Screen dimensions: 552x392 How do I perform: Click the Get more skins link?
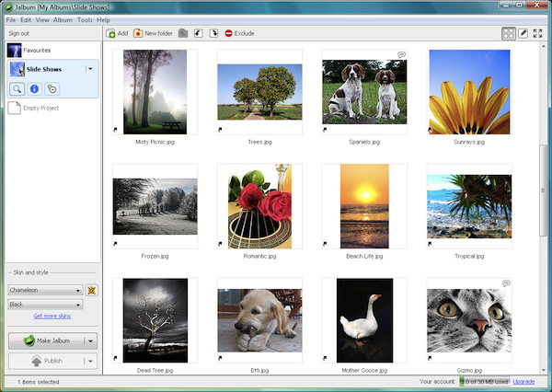click(x=51, y=316)
